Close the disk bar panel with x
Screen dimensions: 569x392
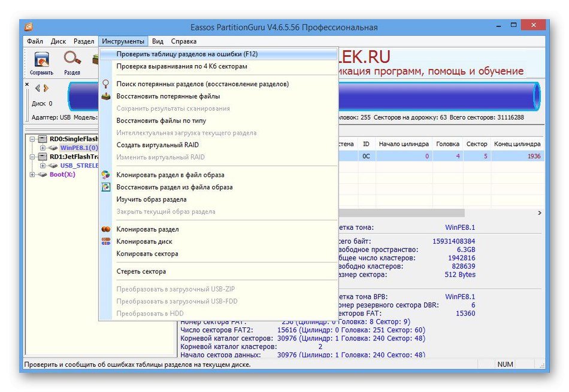(27, 84)
